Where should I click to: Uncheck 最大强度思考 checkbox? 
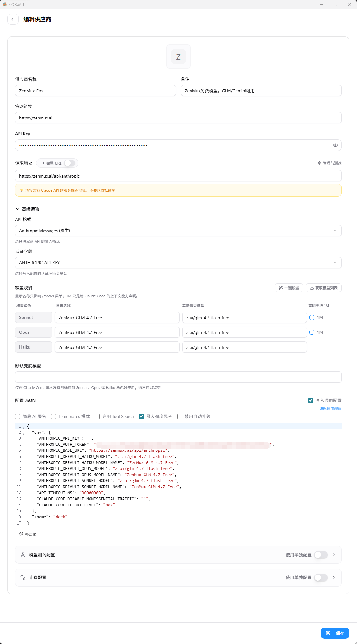[x=141, y=416]
